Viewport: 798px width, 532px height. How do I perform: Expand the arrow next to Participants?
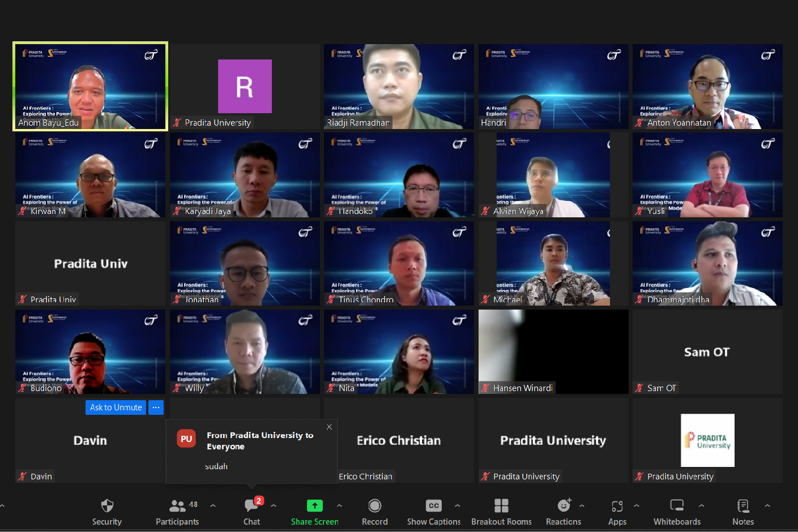click(x=213, y=505)
